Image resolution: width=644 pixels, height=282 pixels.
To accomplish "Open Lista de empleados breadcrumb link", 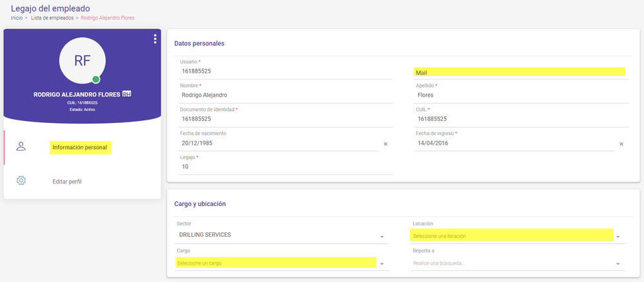I will point(52,18).
